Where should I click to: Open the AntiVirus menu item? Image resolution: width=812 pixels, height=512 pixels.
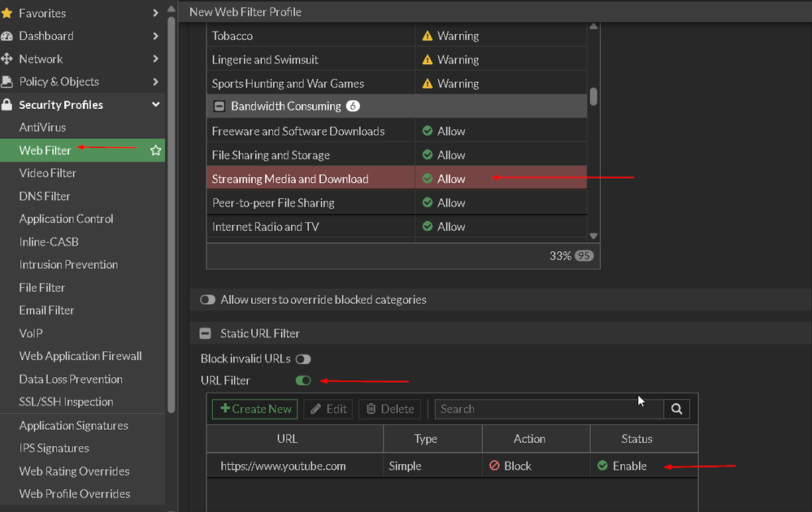(42, 128)
